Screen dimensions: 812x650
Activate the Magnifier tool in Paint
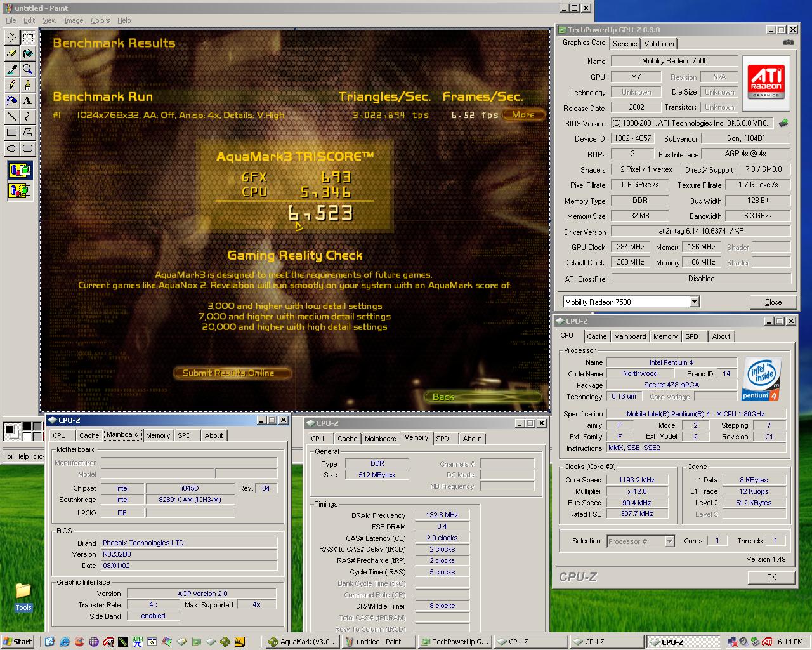coord(28,69)
